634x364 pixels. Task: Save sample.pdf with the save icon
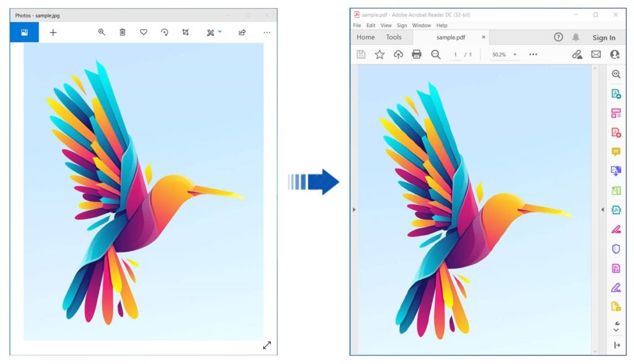[x=360, y=54]
